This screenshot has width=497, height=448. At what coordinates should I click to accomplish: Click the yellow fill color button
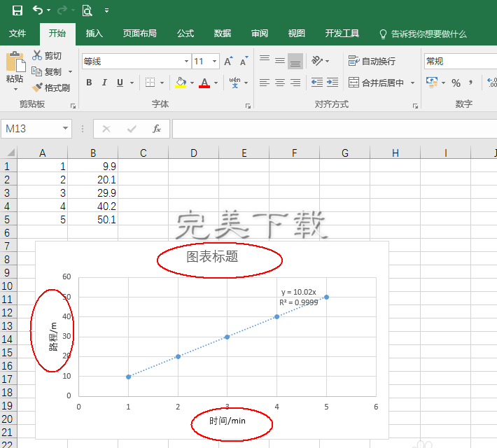click(181, 83)
